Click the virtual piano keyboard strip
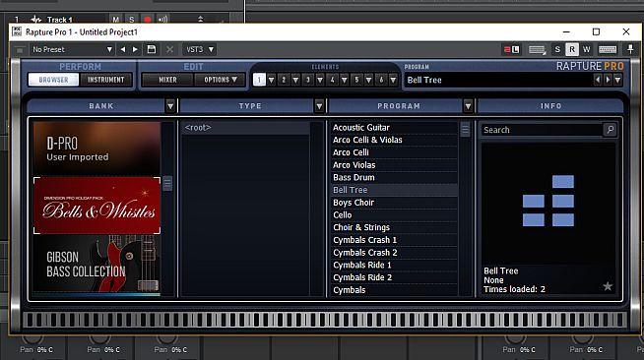 coord(325,320)
